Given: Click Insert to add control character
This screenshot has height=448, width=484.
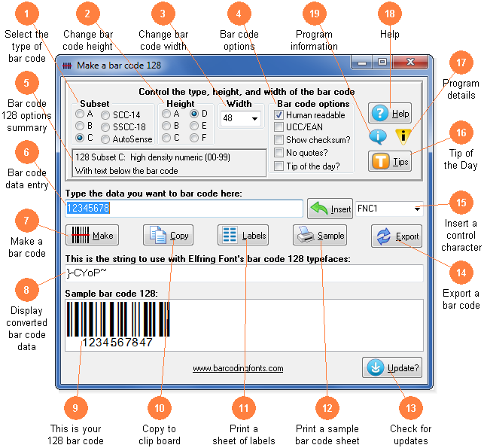Looking at the screenshot, I should pyautogui.click(x=330, y=209).
